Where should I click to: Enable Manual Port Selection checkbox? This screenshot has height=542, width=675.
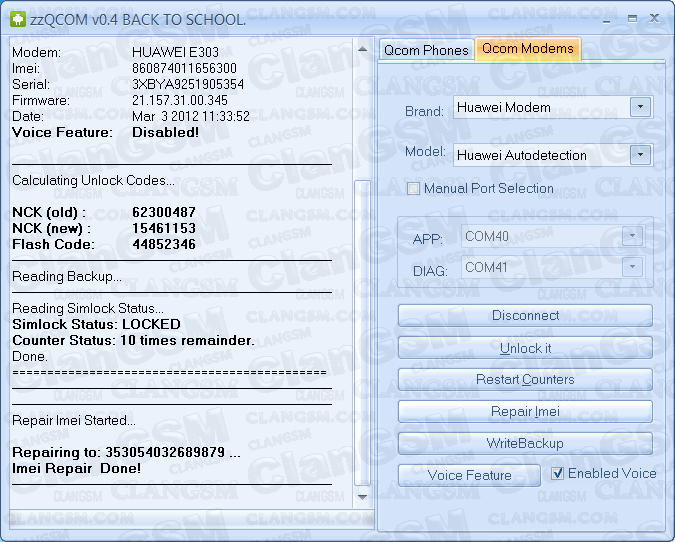pyautogui.click(x=413, y=189)
